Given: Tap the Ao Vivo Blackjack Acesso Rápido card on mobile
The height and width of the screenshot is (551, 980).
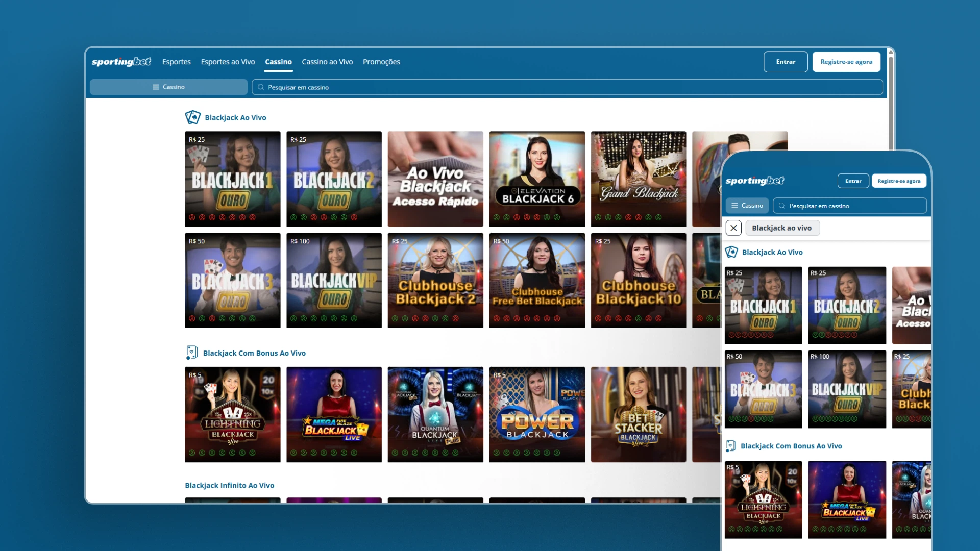Looking at the screenshot, I should [912, 305].
